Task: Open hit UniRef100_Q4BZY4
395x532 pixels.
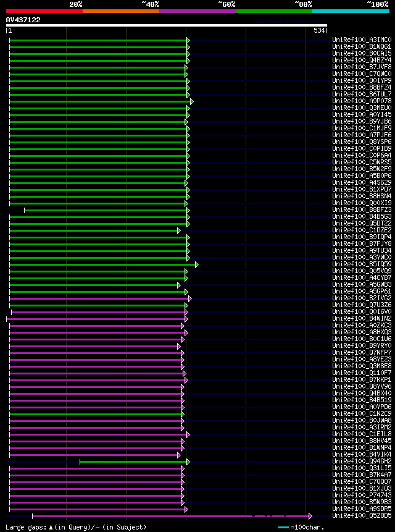Action: [x=362, y=61]
